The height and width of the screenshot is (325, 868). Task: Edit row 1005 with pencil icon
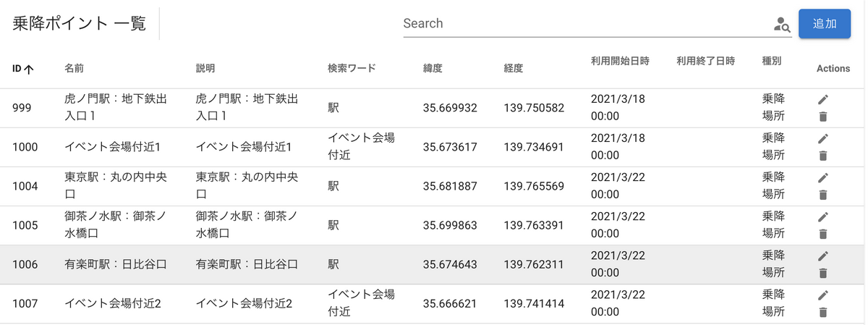(x=822, y=216)
